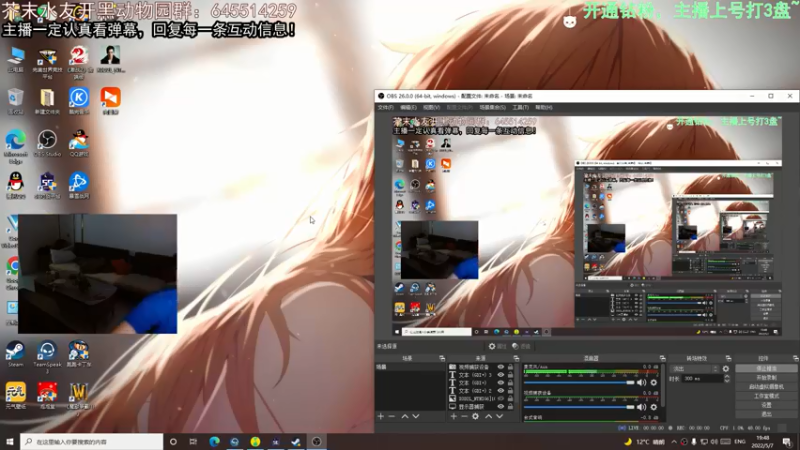
Task: Open the 视图(V) menu in OBS
Action: pos(431,108)
